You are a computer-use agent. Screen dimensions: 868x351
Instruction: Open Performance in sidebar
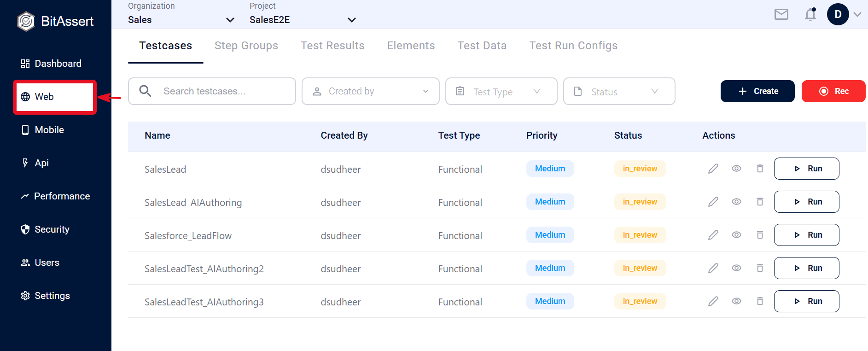[55, 196]
